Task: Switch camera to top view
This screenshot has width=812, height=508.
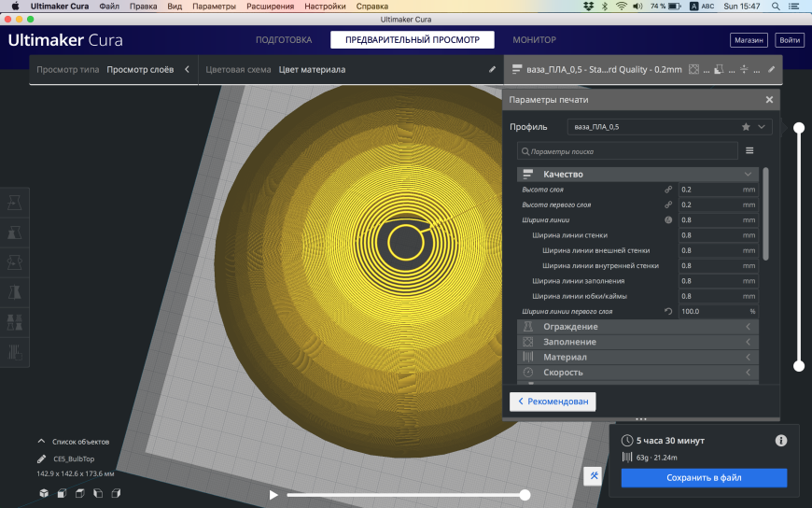Action: 79,493
